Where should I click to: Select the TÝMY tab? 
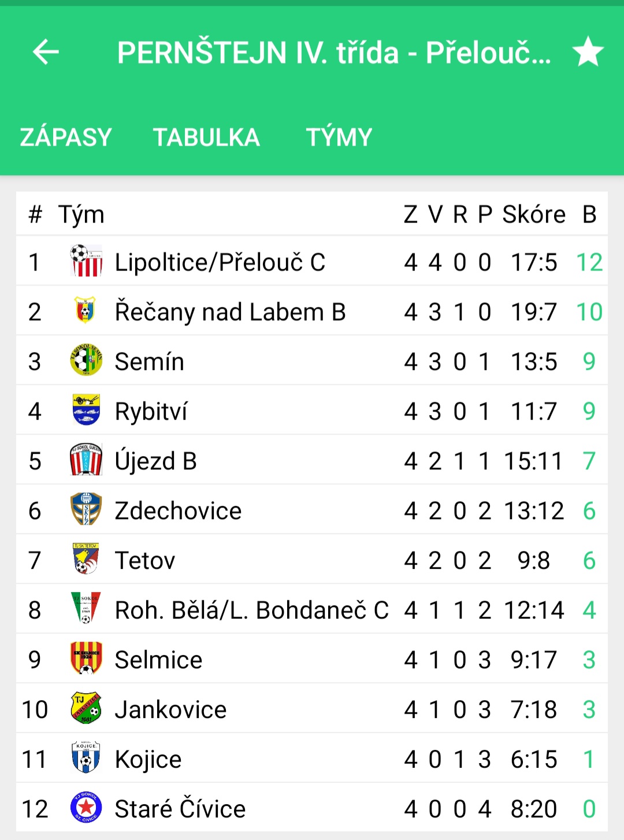(339, 137)
